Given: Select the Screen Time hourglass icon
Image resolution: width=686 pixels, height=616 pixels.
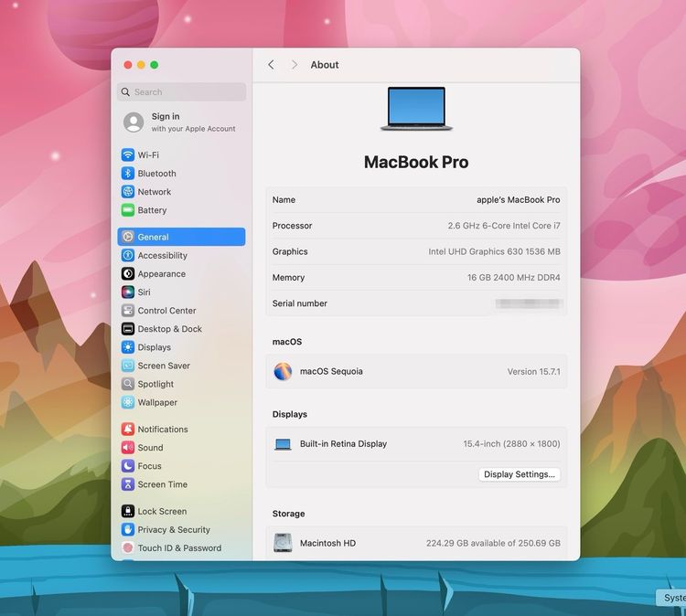Looking at the screenshot, I should 128,484.
